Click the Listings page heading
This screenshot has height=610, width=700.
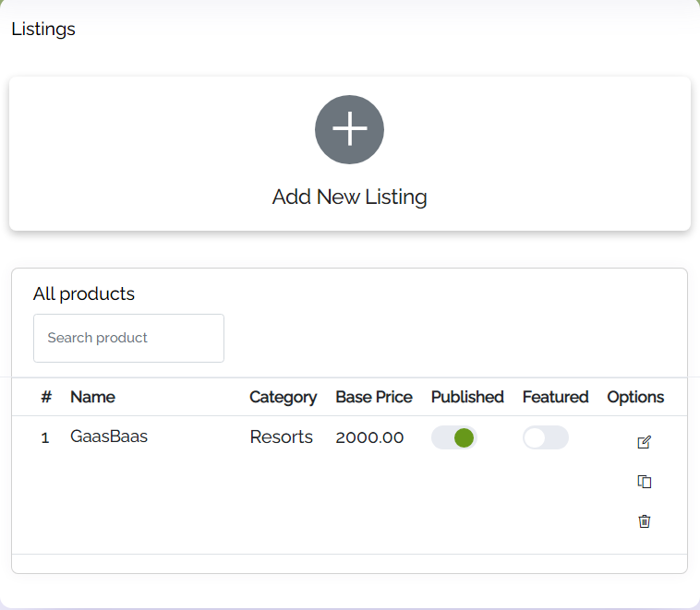click(x=43, y=29)
